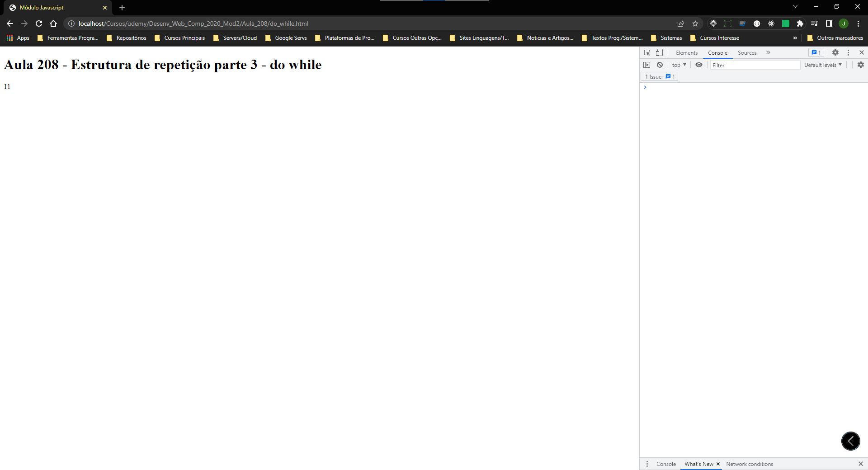Toggle the device toolbar in DevTools
Image resolution: width=868 pixels, height=470 pixels.
click(659, 52)
